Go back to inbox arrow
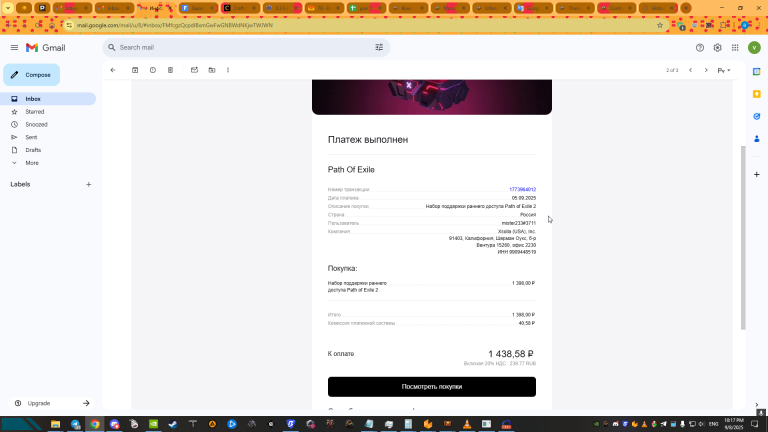This screenshot has height=432, width=768. 113,70
